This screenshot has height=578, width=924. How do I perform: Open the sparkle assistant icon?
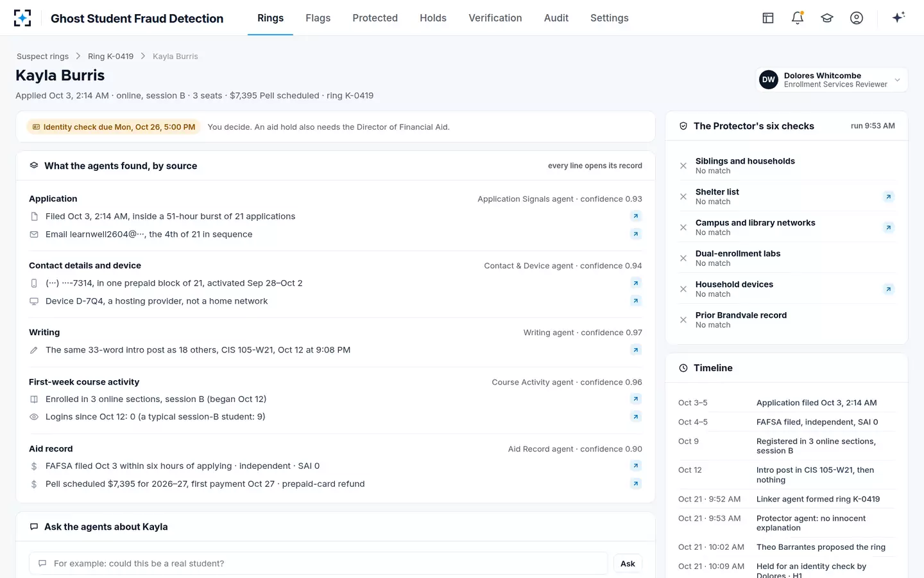click(x=898, y=17)
